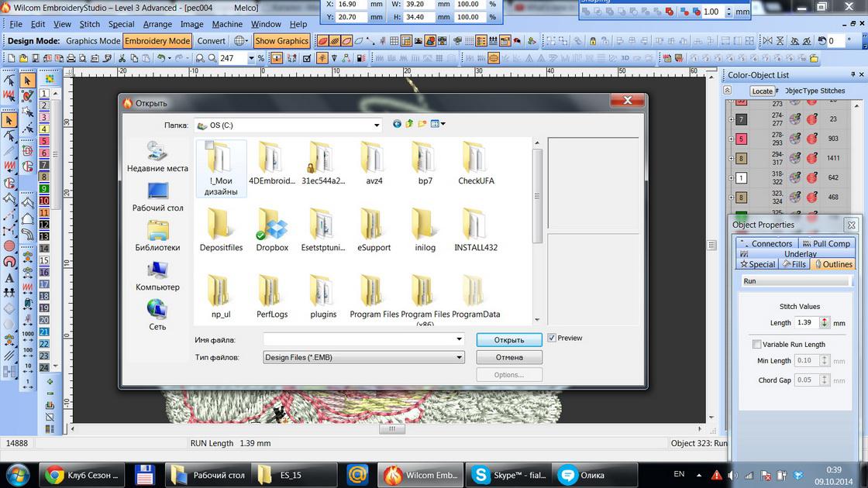The width and height of the screenshot is (868, 488).
Task: Click the Компьютер sidebar icon
Action: (x=157, y=275)
